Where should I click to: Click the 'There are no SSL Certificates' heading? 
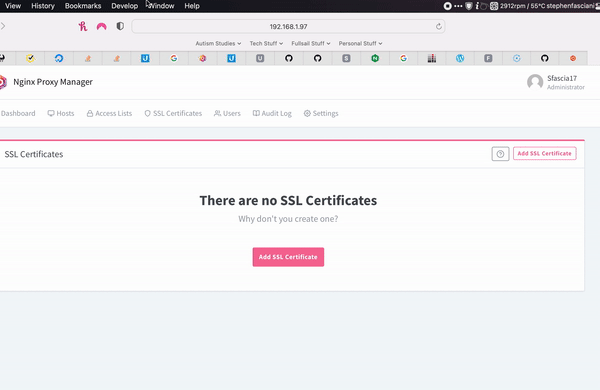tap(288, 201)
